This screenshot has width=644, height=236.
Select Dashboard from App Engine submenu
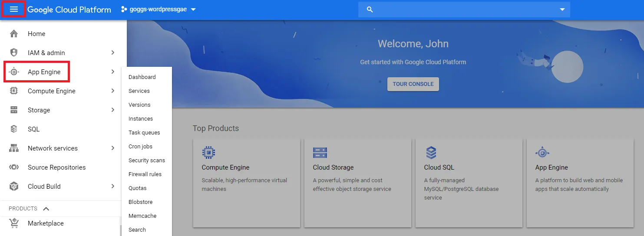(142, 77)
